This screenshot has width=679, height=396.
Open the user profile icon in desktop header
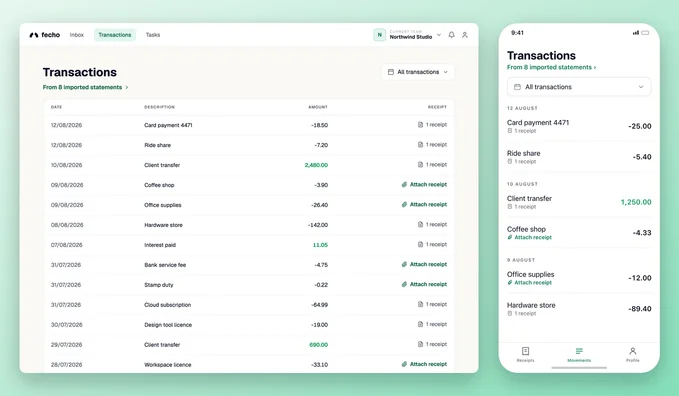click(465, 35)
